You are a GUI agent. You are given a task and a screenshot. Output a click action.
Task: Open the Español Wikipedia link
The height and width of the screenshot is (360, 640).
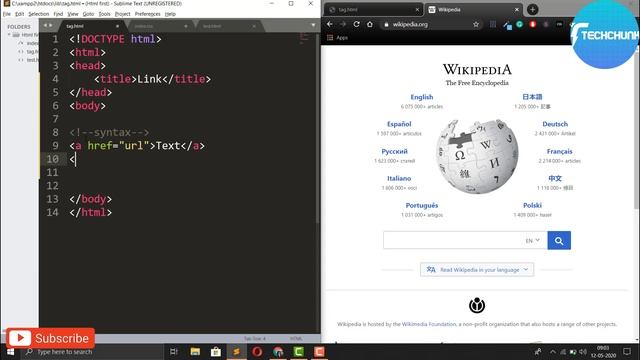click(x=399, y=124)
